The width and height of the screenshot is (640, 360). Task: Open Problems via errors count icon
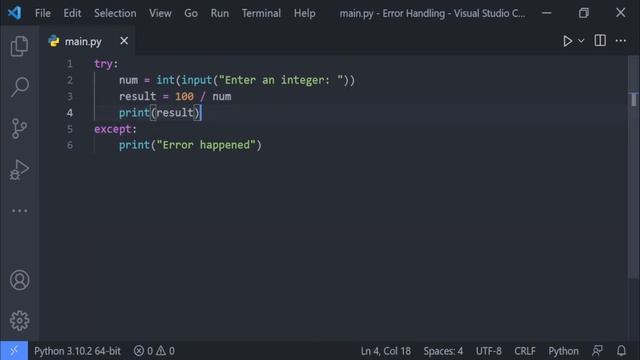[x=143, y=351]
